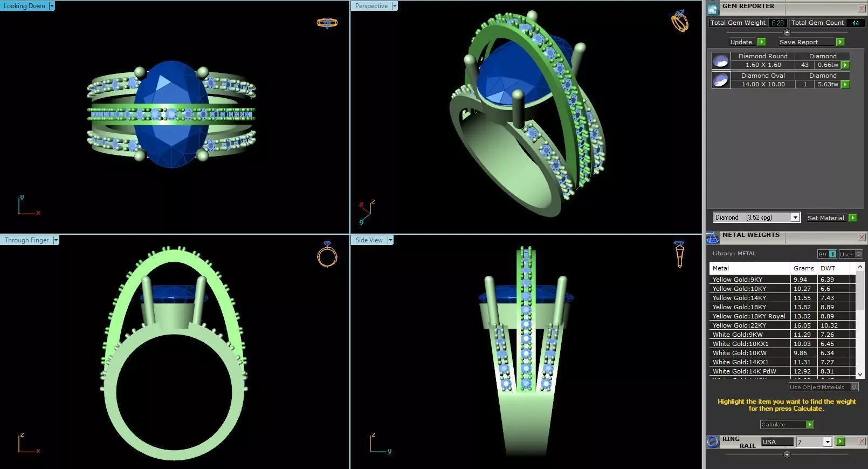The image size is (868, 469).
Task: Click the green arrow next to Save Report
Action: [x=840, y=42]
